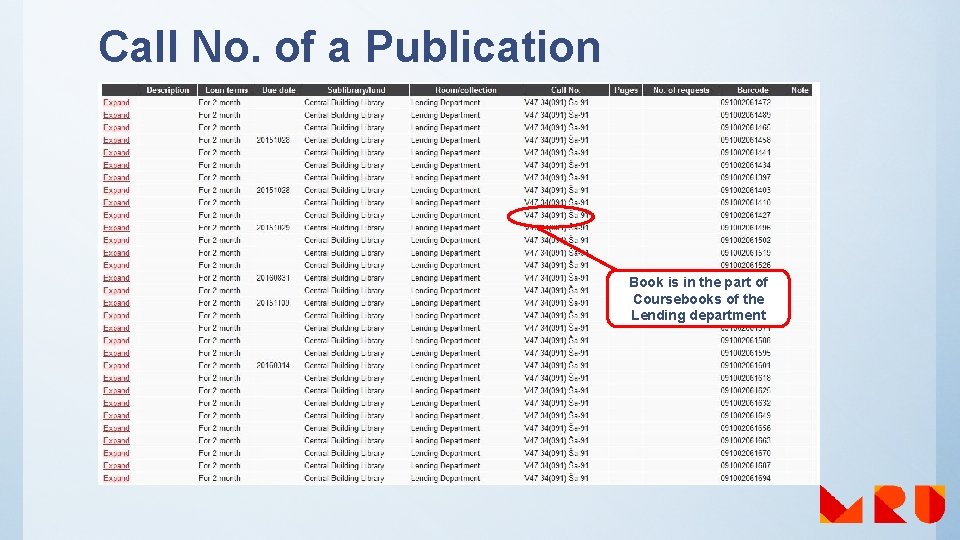Screen dimensions: 960x540
Task: Click the slide title 'Call No. of a Publication'
Action: 350,47
